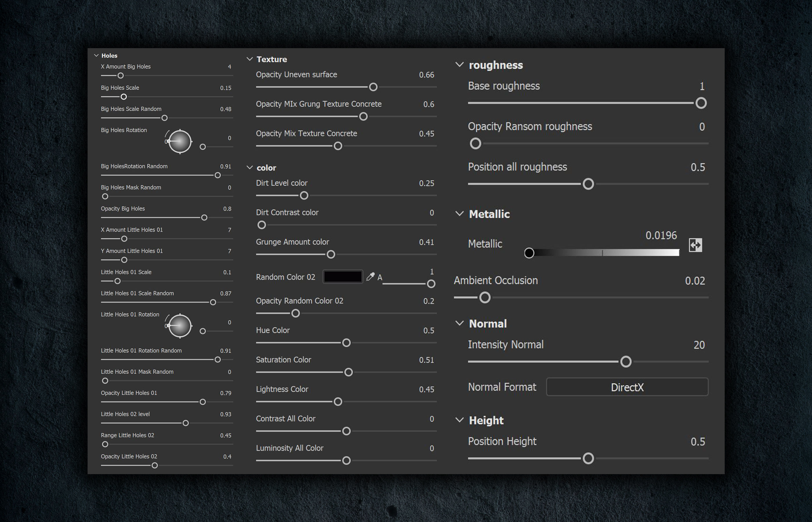Image resolution: width=812 pixels, height=522 pixels.
Task: Collapse the Height section chevron
Action: pyautogui.click(x=459, y=420)
